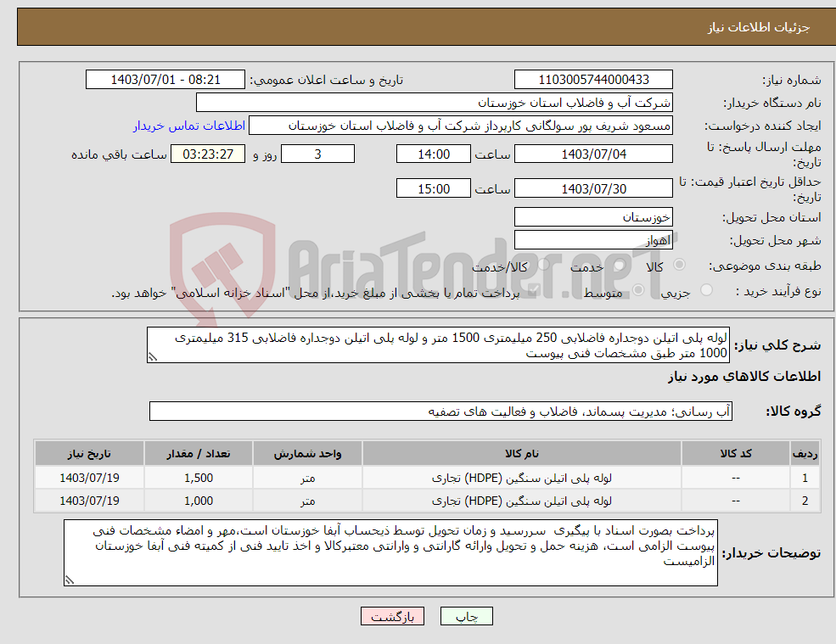Open the اطلاعات تماس خریدار link
Screen dimensions: 836x644
pos(189,126)
